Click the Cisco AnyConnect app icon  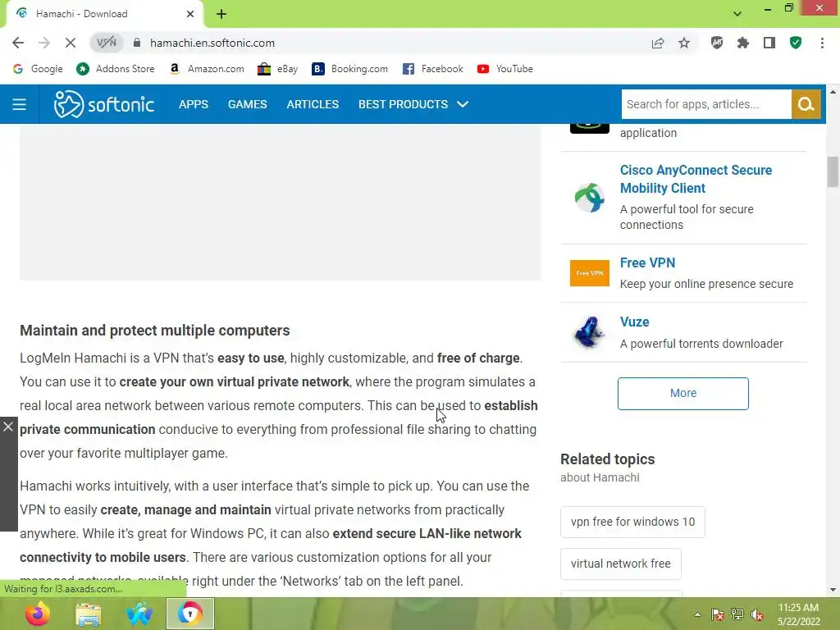pos(589,198)
